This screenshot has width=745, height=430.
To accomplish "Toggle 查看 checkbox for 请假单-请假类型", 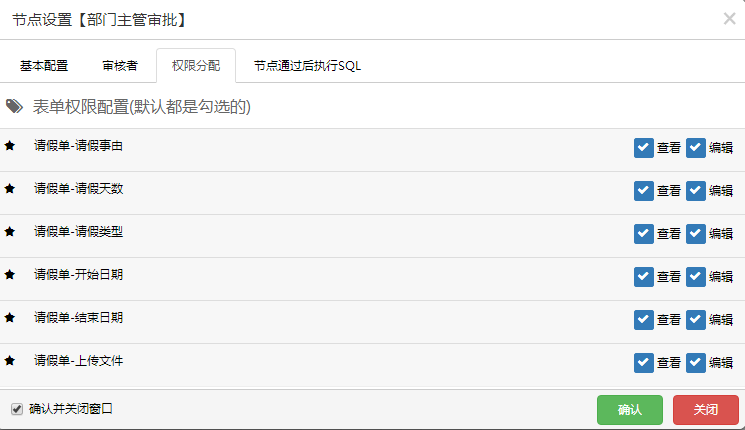I will tap(644, 234).
